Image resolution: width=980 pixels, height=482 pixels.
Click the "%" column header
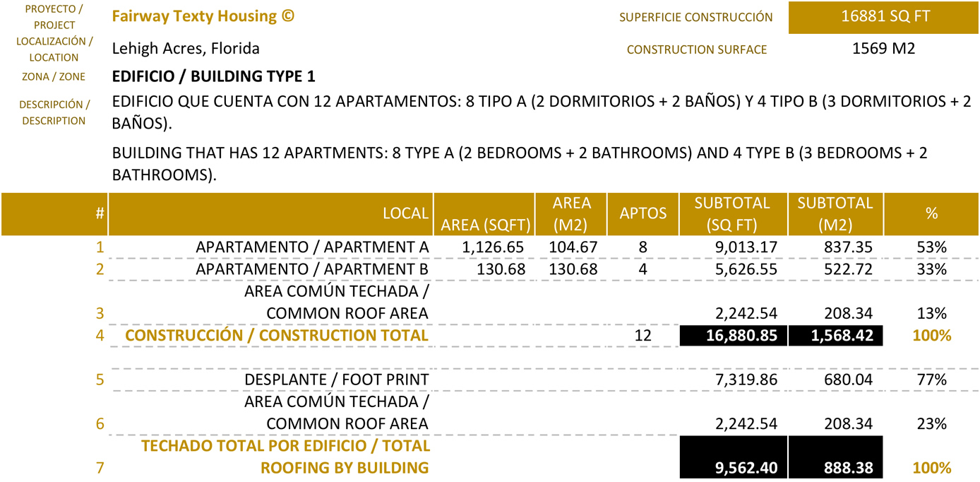(x=931, y=213)
